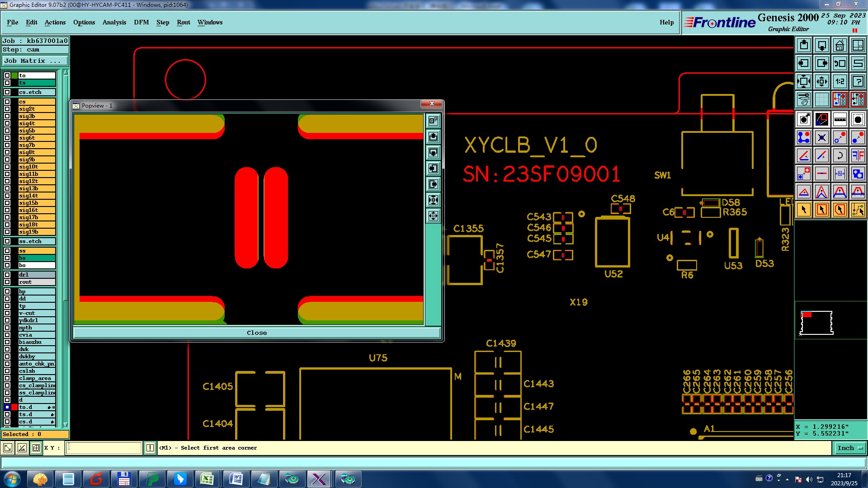868x488 pixels.
Task: Click the grid display icon in the toolbar
Action: tap(821, 99)
